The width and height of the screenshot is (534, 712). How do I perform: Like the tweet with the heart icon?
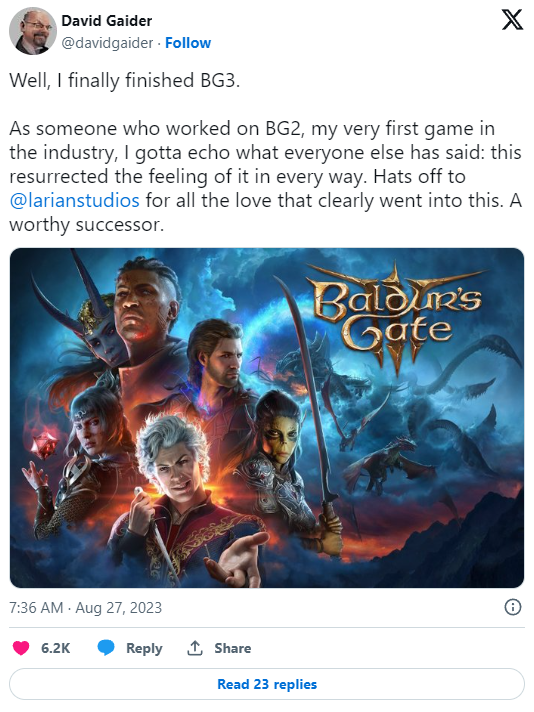tap(21, 648)
